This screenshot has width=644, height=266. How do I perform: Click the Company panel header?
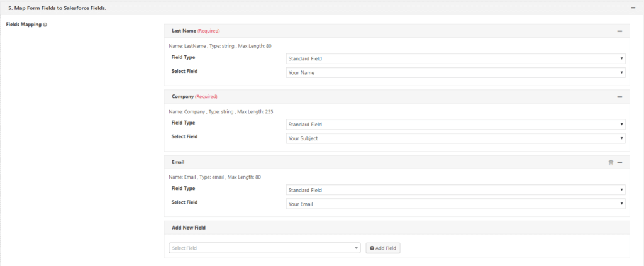point(397,96)
